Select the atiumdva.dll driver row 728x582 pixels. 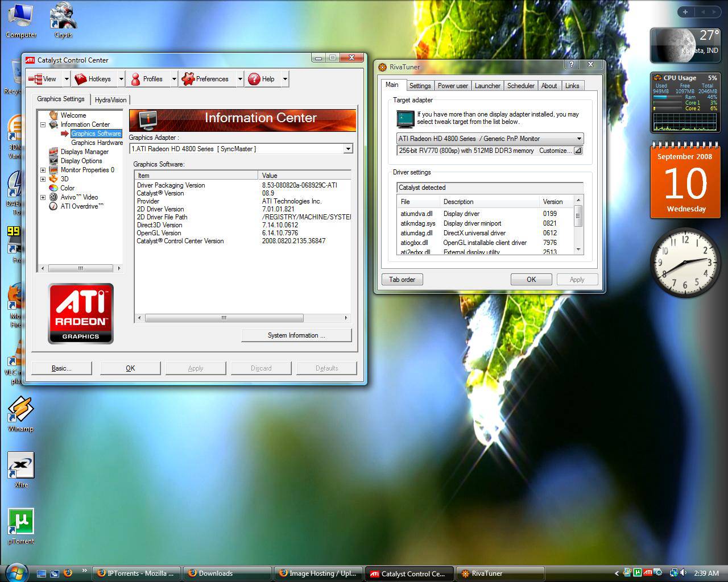[485, 214]
